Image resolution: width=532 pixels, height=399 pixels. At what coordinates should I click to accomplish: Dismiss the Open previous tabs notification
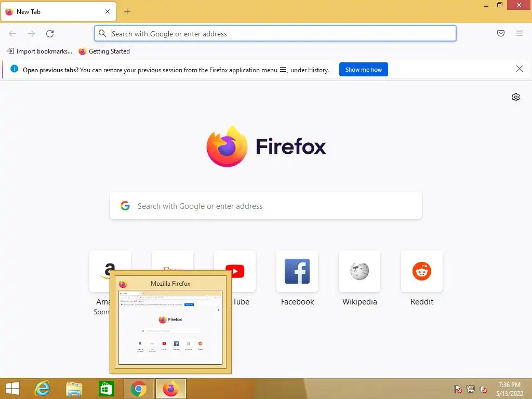click(519, 69)
